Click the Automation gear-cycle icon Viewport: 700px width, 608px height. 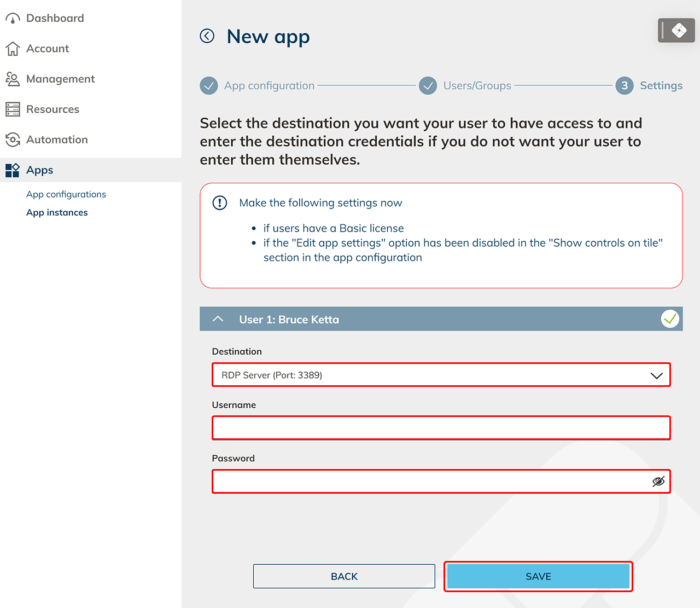[13, 140]
